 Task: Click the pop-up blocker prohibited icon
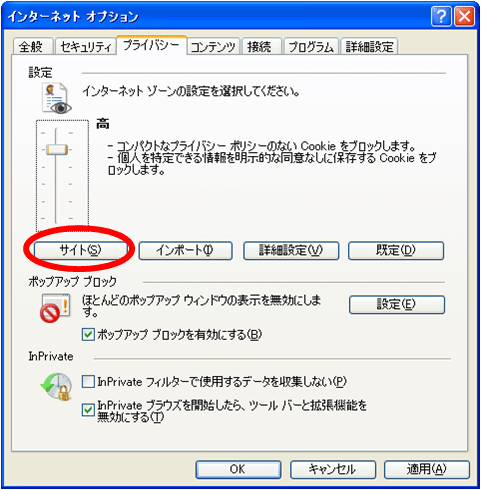coord(55,308)
